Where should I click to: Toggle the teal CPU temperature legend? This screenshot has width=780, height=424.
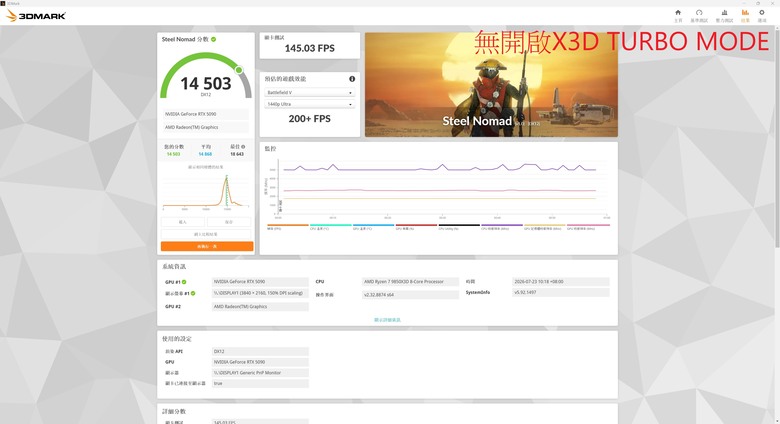coord(330,227)
